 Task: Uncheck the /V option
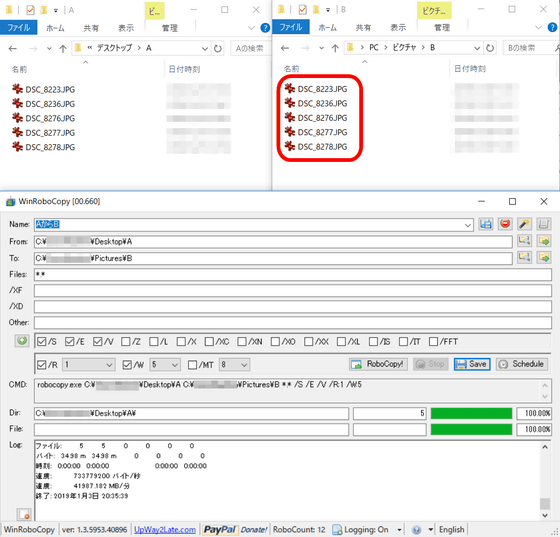pyautogui.click(x=98, y=342)
